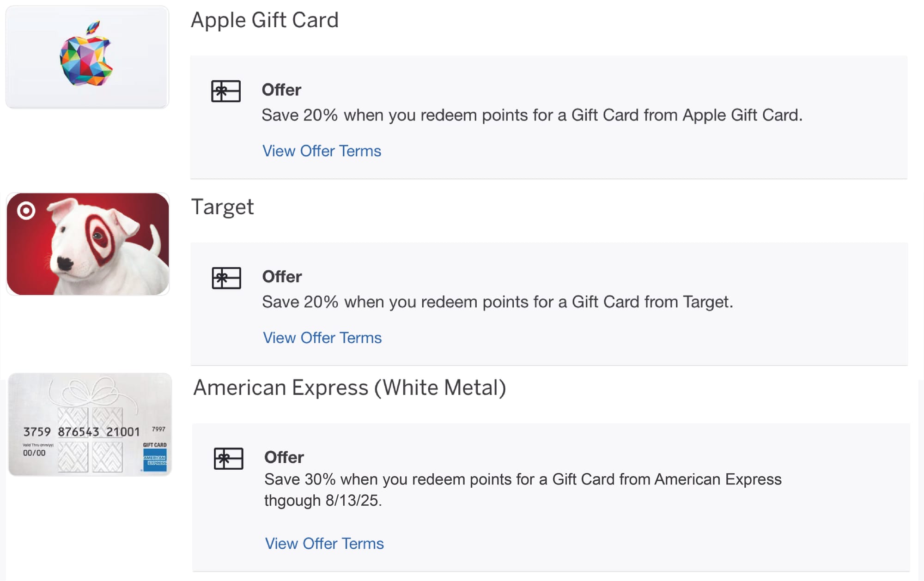Image resolution: width=924 pixels, height=581 pixels.
Task: Select the American Express (White Metal) heading
Action: pyautogui.click(x=350, y=387)
